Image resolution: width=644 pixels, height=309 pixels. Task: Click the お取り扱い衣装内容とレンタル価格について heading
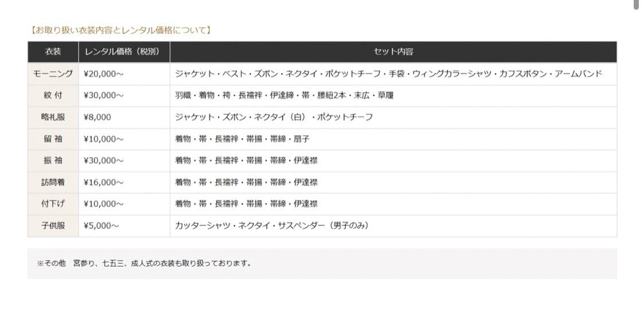click(120, 30)
